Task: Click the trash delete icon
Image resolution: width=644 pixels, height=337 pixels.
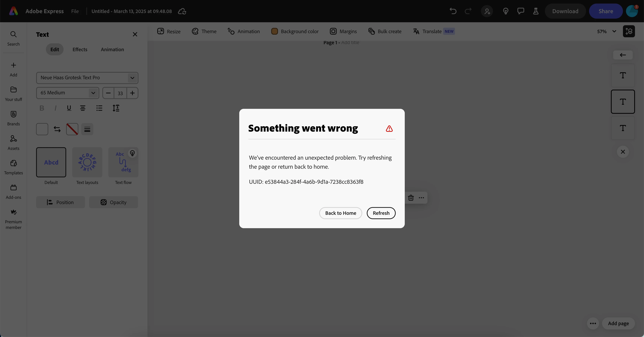Action: click(x=411, y=198)
